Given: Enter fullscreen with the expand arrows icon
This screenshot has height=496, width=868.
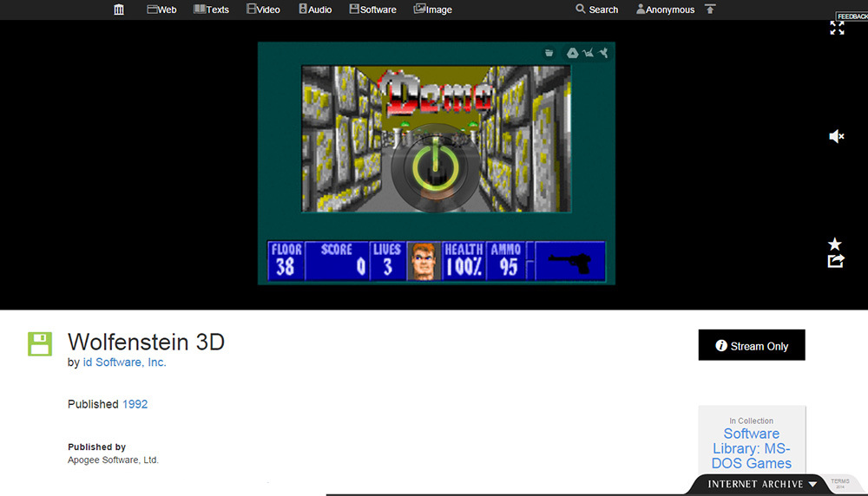Looking at the screenshot, I should pyautogui.click(x=837, y=28).
